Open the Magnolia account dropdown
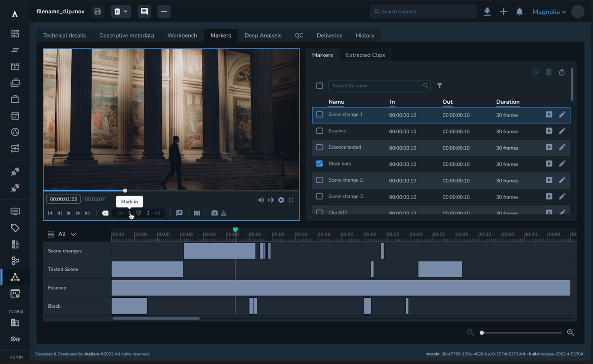Viewport: 593px width, 364px height. tap(549, 11)
